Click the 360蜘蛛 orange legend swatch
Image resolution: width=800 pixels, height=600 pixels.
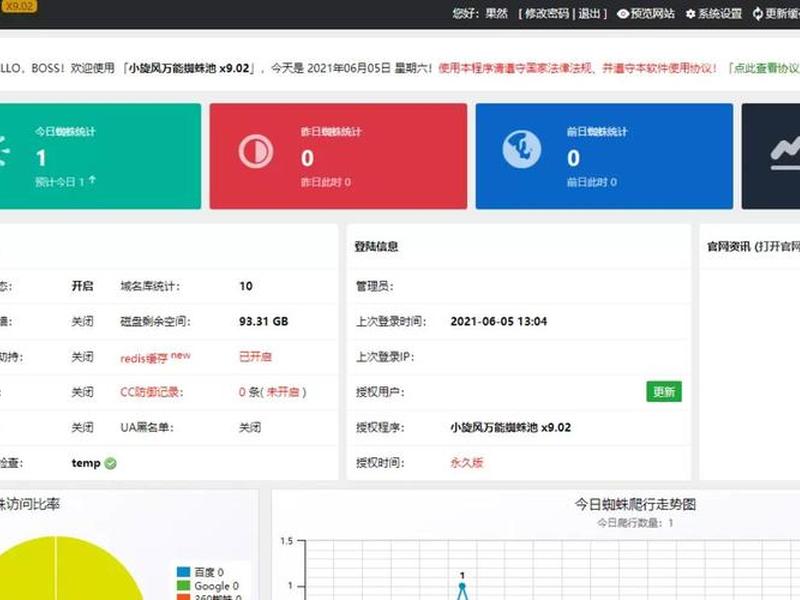[x=184, y=597]
